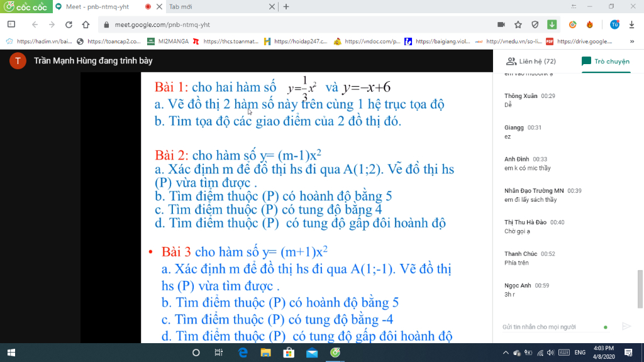This screenshot has height=362, width=644.
Task: Open MI2MANGA bookmark
Action: point(168,41)
